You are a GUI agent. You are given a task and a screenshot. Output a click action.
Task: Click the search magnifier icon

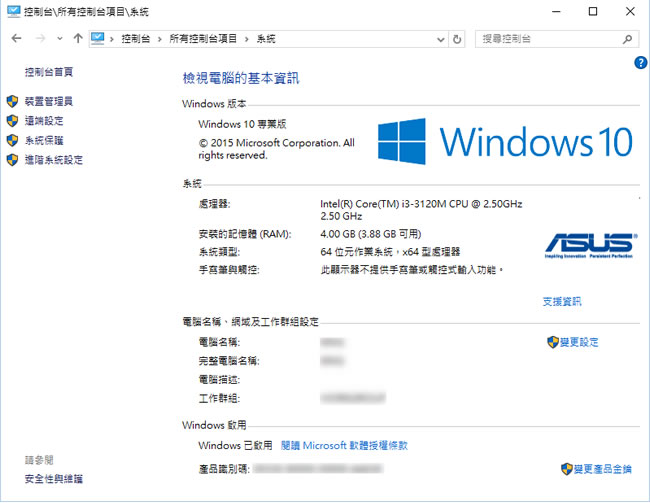click(628, 39)
